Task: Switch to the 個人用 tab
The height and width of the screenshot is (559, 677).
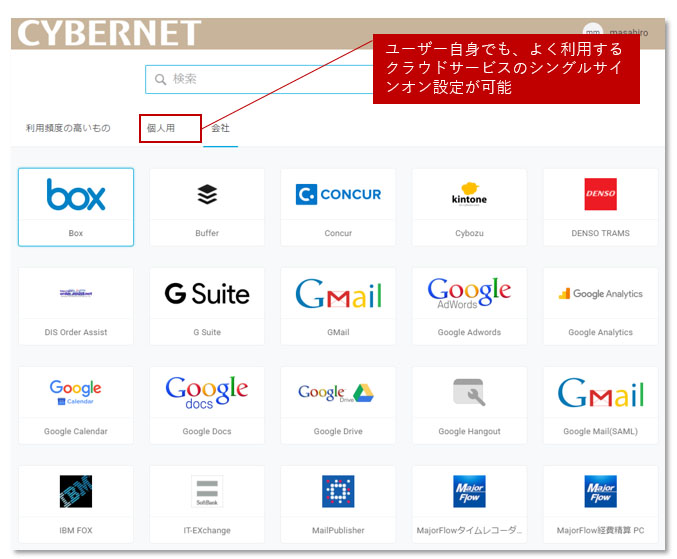Action: (x=161, y=128)
